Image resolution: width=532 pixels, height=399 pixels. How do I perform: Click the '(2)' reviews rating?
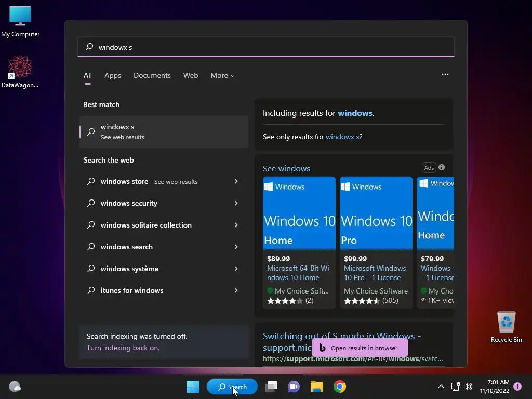[x=309, y=301]
